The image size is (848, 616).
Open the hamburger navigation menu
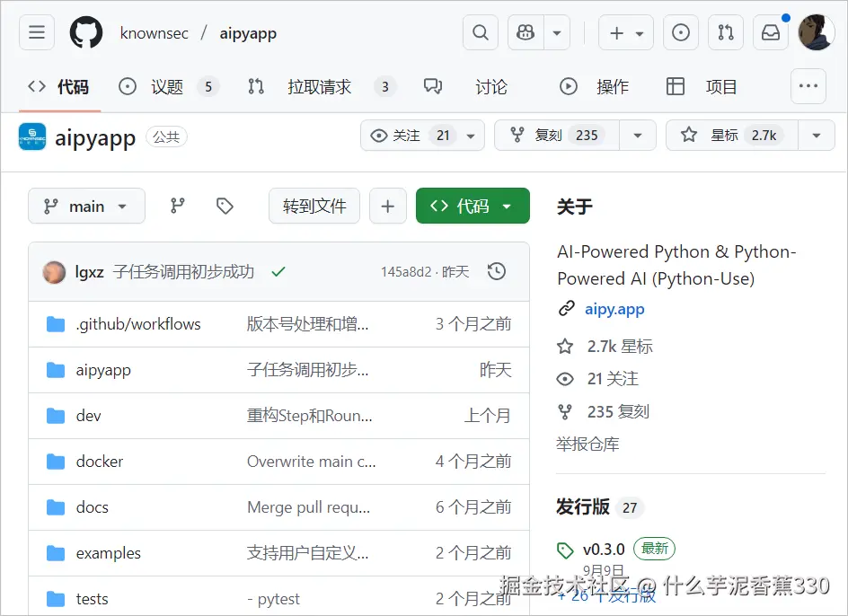(x=37, y=32)
